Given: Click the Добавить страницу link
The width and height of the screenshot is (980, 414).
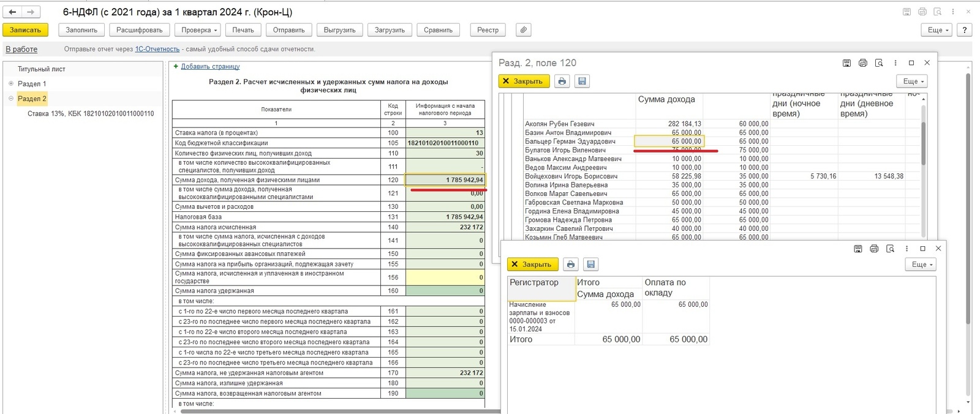Looking at the screenshot, I should tap(210, 67).
